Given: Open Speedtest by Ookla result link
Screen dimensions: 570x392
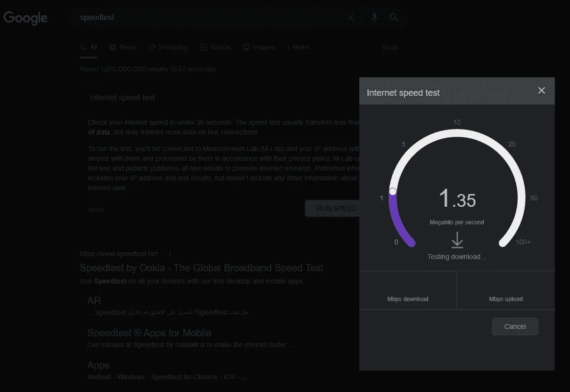Looking at the screenshot, I should 201,268.
